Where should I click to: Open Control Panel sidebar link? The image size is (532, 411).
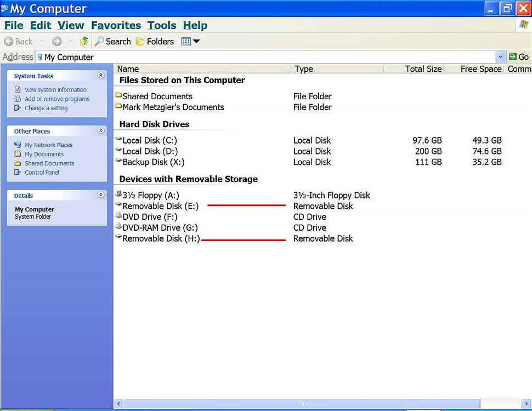[x=42, y=173]
